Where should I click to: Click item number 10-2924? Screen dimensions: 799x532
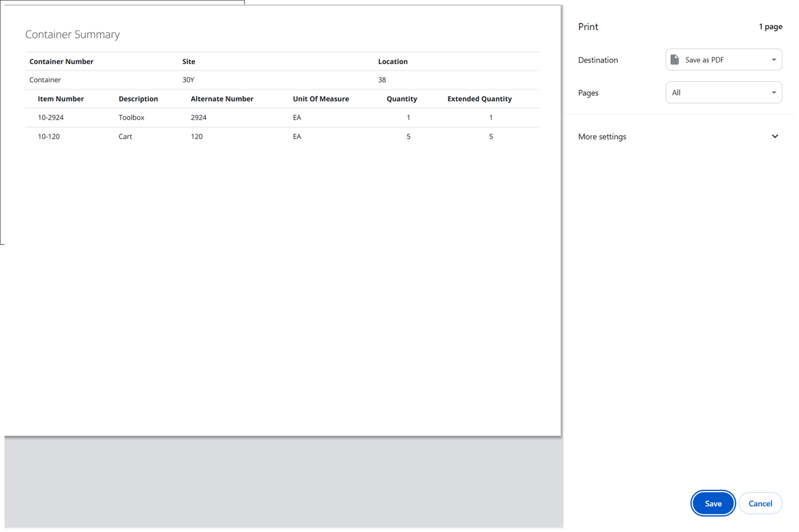coord(51,117)
